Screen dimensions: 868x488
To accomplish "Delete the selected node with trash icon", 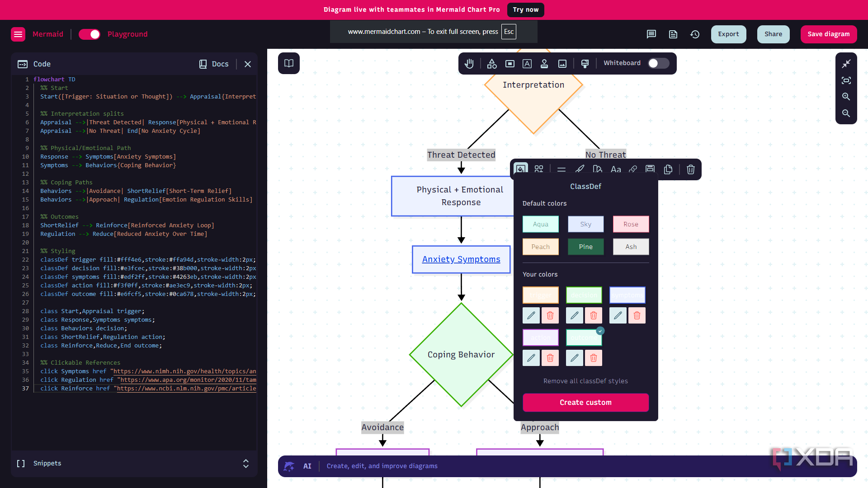I will tap(691, 169).
